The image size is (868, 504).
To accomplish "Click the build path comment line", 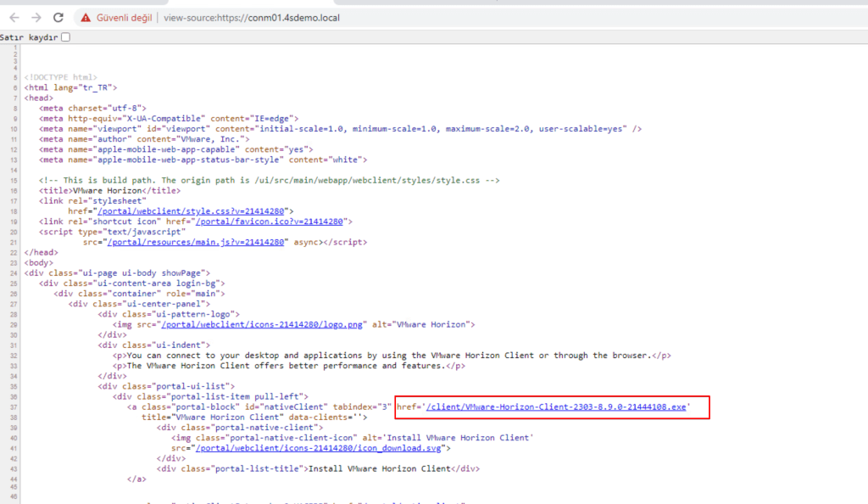I will [x=270, y=180].
